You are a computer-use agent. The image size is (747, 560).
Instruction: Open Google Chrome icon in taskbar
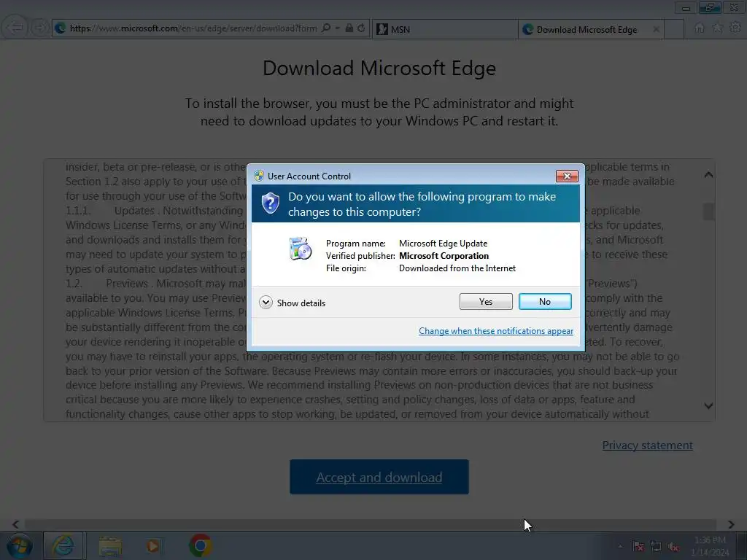click(201, 545)
